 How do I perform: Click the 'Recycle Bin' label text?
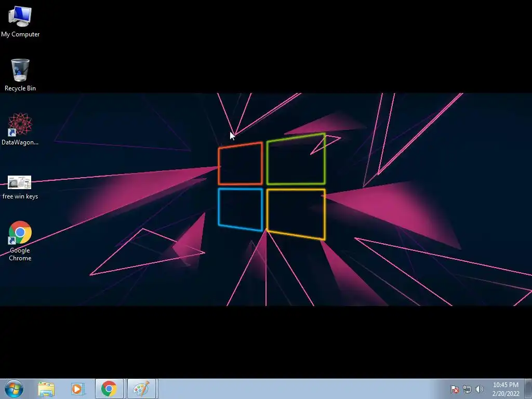[20, 88]
